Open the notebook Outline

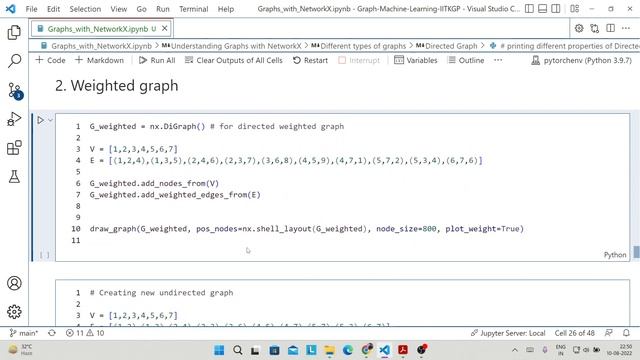pos(466,60)
